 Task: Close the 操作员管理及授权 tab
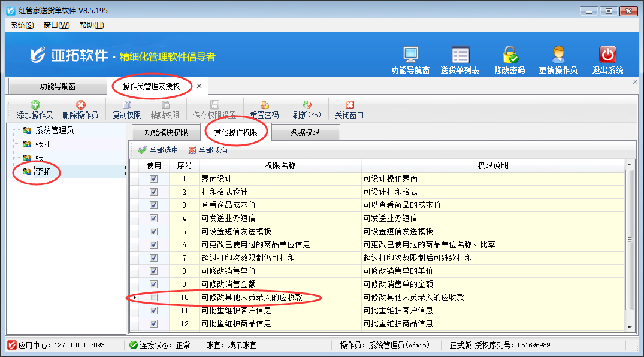[x=199, y=86]
